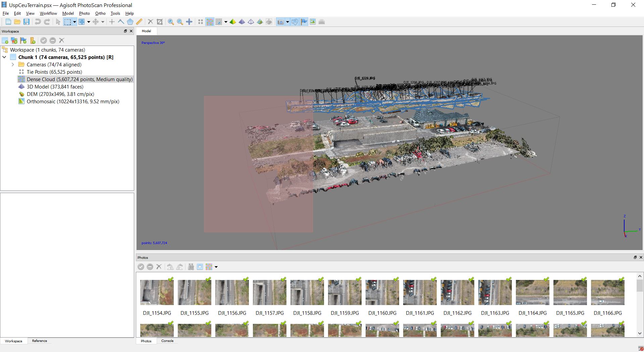Open the Workflow menu

point(48,13)
